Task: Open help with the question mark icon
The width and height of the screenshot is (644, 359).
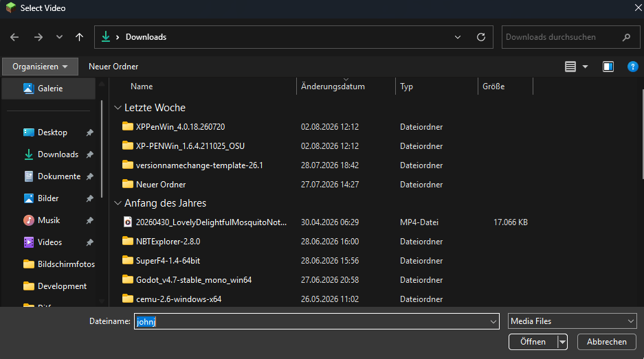Action: click(x=632, y=67)
